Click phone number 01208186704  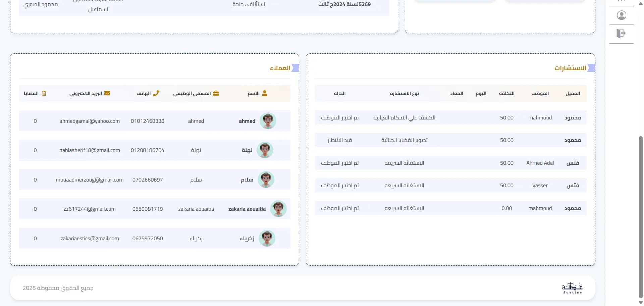pos(148,150)
